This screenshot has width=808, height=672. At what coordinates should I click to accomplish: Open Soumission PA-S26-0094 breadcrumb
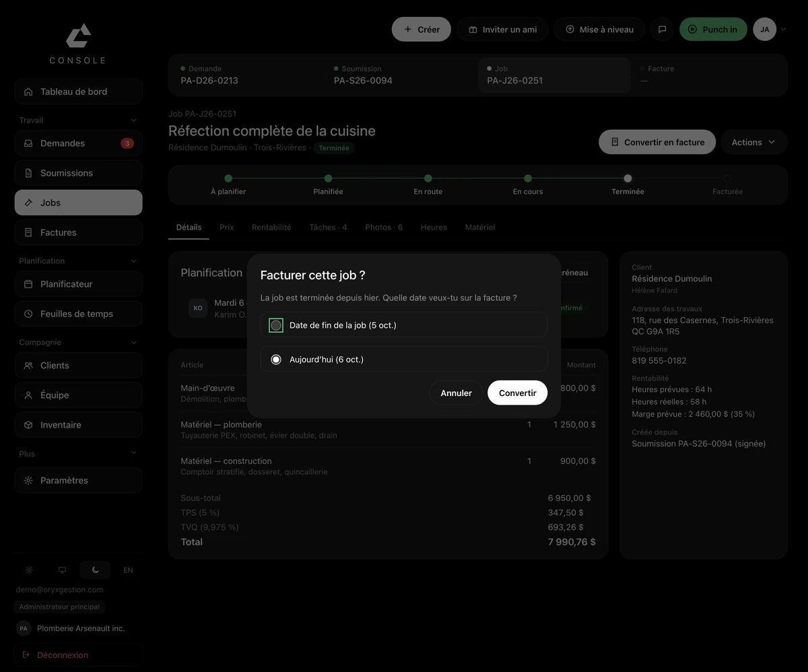(x=401, y=75)
